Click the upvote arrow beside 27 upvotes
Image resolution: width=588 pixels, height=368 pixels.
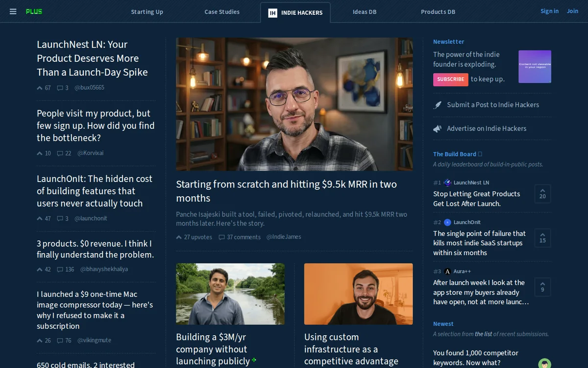(179, 237)
